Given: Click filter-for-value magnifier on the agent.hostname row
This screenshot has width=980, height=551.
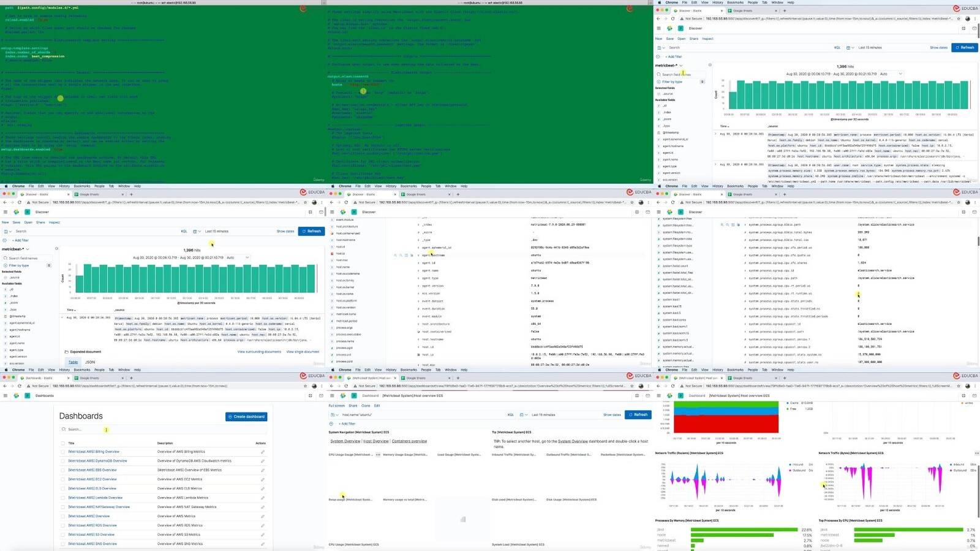Looking at the screenshot, I should 396,255.
